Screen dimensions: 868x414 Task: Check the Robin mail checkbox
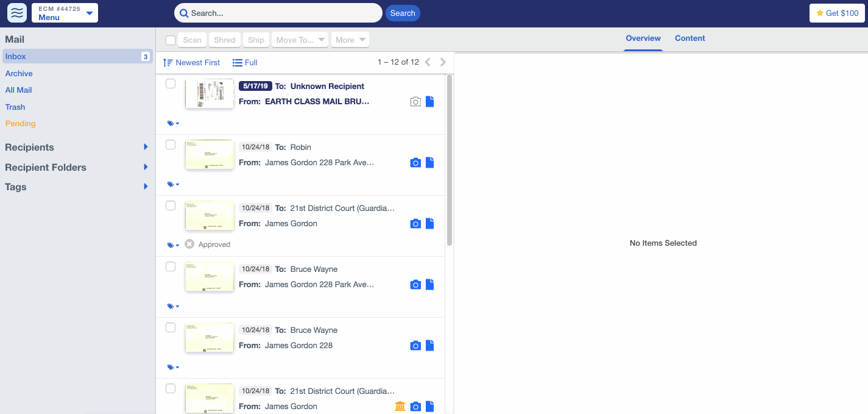tap(171, 145)
